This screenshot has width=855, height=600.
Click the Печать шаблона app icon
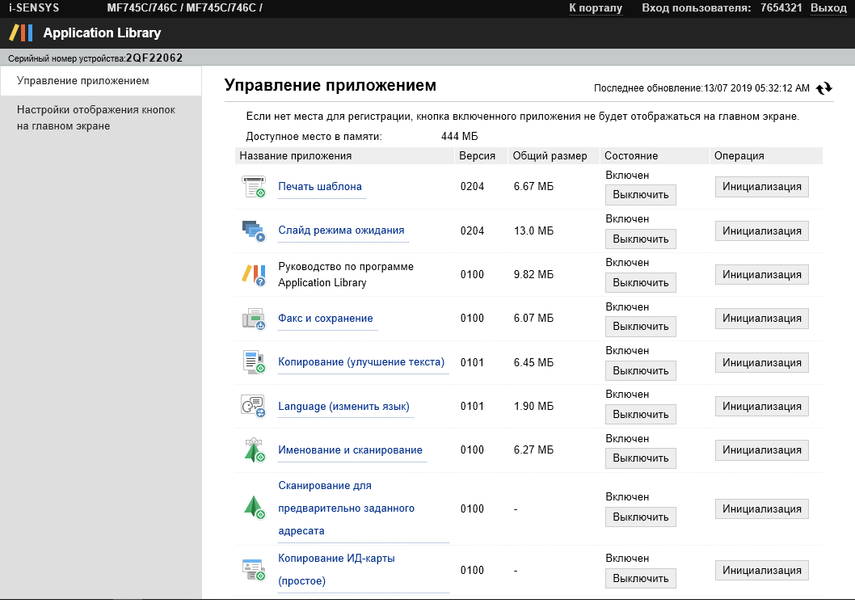(253, 186)
